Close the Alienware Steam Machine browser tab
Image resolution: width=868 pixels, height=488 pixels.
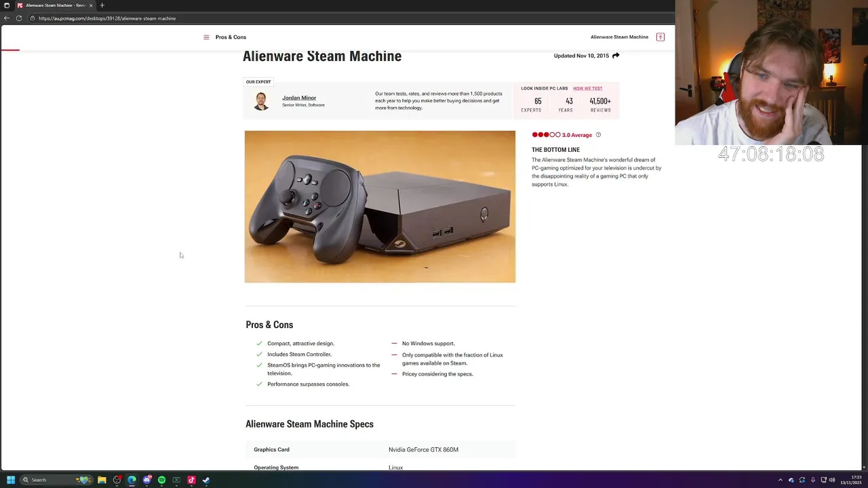coord(91,5)
